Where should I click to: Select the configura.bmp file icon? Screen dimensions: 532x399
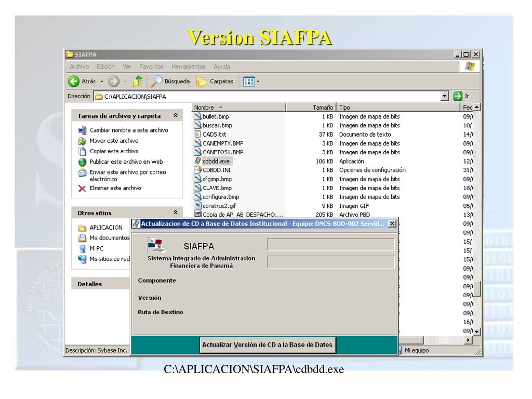197,196
